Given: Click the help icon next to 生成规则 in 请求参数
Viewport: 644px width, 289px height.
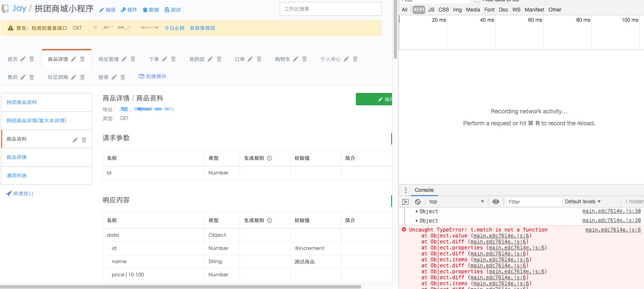Looking at the screenshot, I should click(x=269, y=158).
